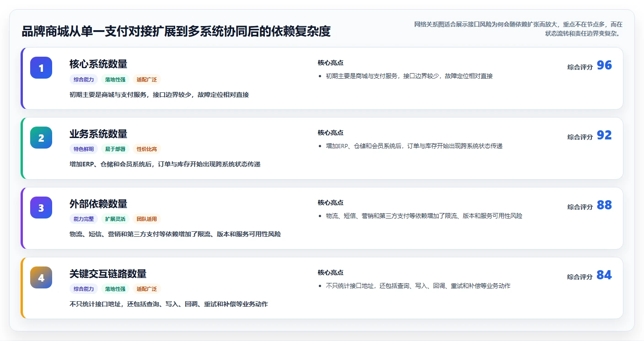The width and height of the screenshot is (644, 341).
Task: Click 综合评分 label beside score 84
Action: click(580, 277)
